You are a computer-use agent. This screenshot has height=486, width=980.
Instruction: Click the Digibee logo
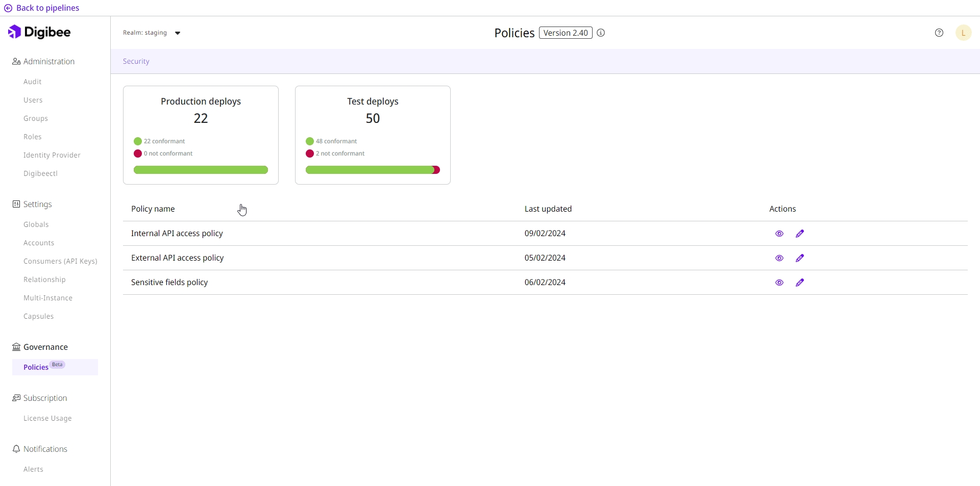coord(39,32)
